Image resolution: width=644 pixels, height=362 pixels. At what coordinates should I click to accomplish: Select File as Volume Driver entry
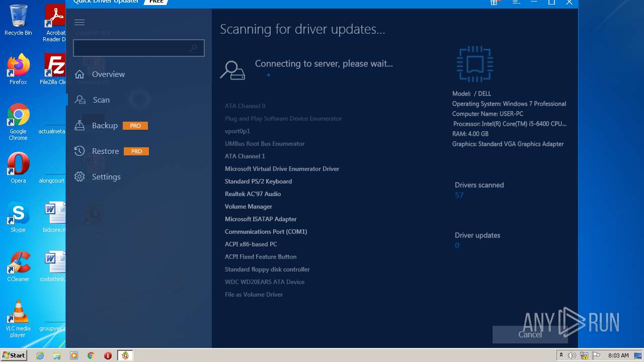pos(254,294)
